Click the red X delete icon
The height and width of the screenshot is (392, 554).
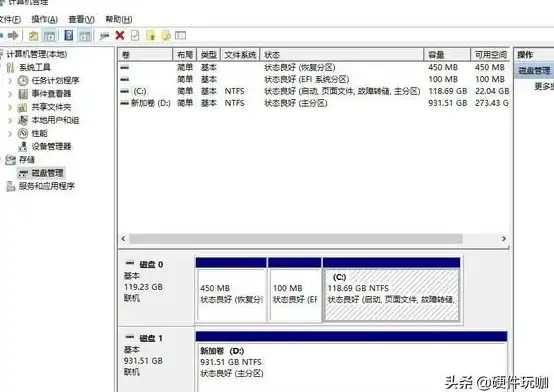(x=120, y=35)
